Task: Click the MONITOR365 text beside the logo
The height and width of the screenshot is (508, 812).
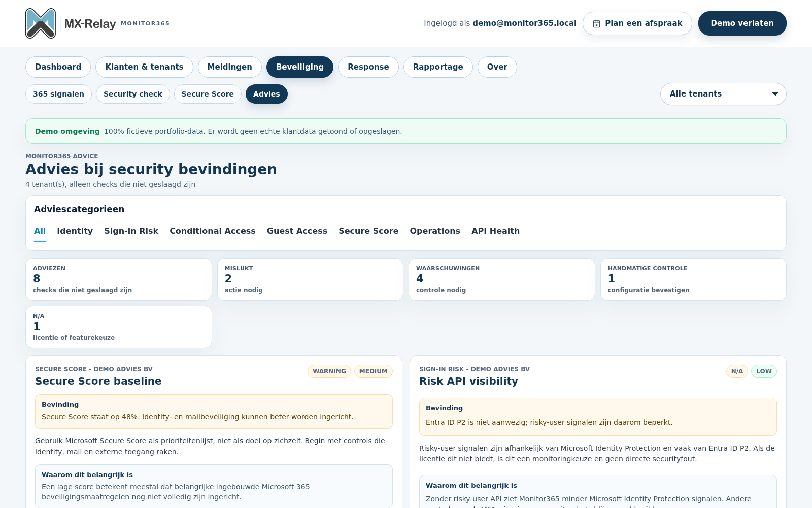Action: 145,23
